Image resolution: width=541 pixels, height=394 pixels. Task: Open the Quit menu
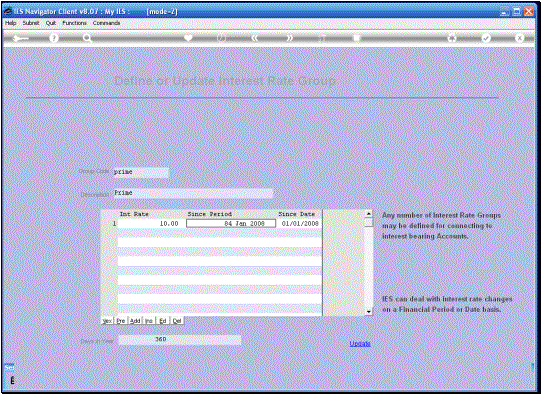(x=51, y=23)
